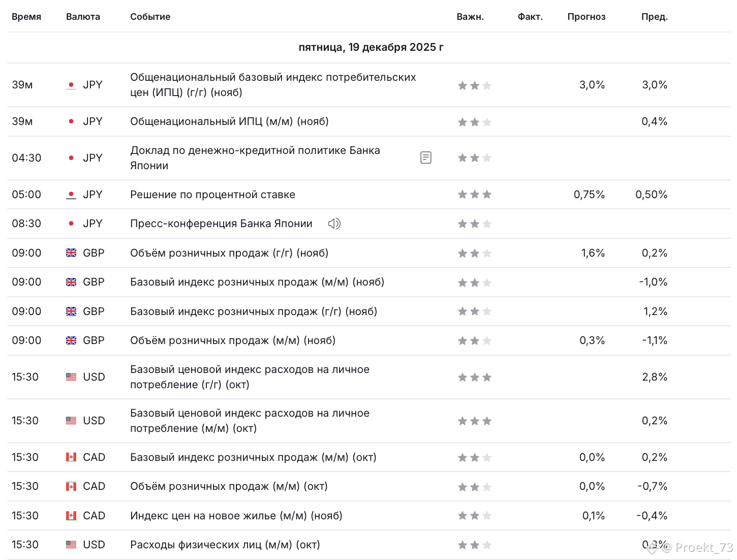The image size is (737, 560).
Task: Click the 0,75% forecast value for JPY rate
Action: click(589, 195)
